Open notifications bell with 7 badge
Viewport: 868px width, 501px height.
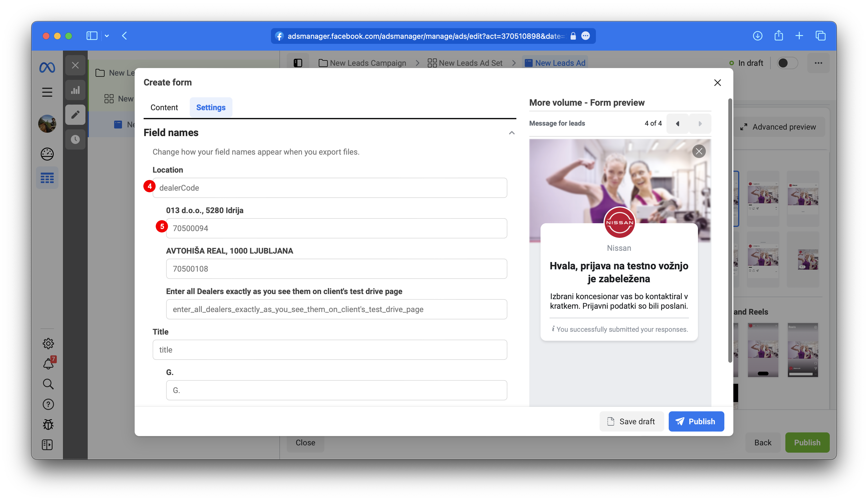pos(48,364)
